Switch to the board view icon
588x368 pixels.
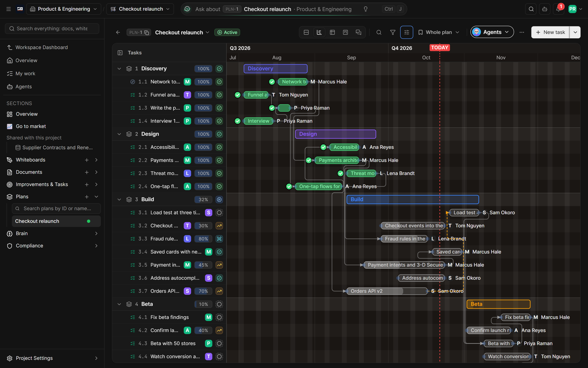[345, 32]
